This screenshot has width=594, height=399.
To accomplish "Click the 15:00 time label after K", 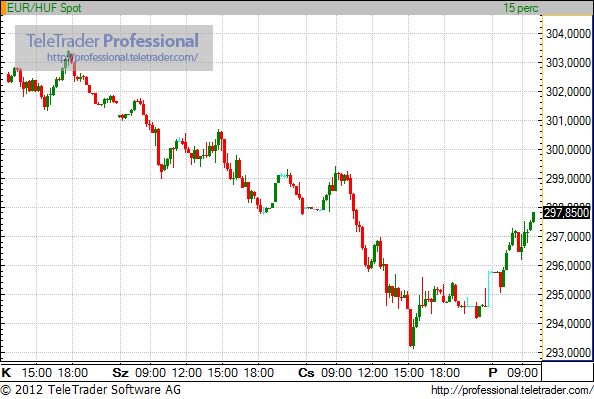I will pyautogui.click(x=37, y=373).
